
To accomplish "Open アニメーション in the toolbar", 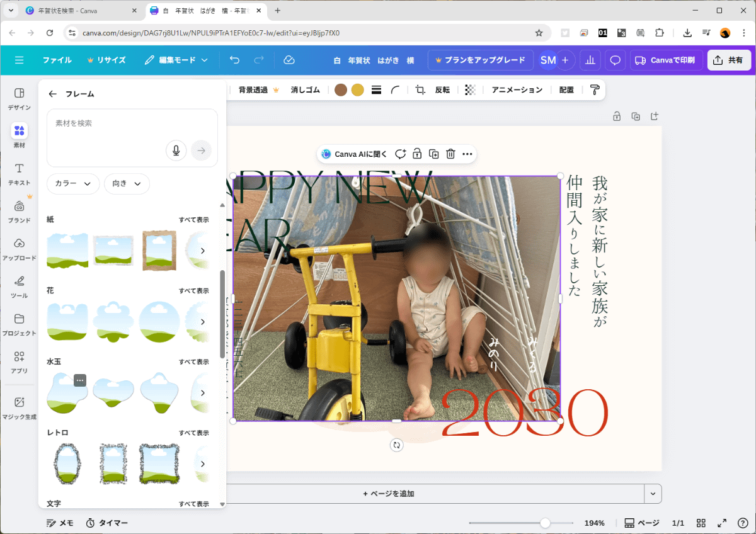I will click(517, 90).
